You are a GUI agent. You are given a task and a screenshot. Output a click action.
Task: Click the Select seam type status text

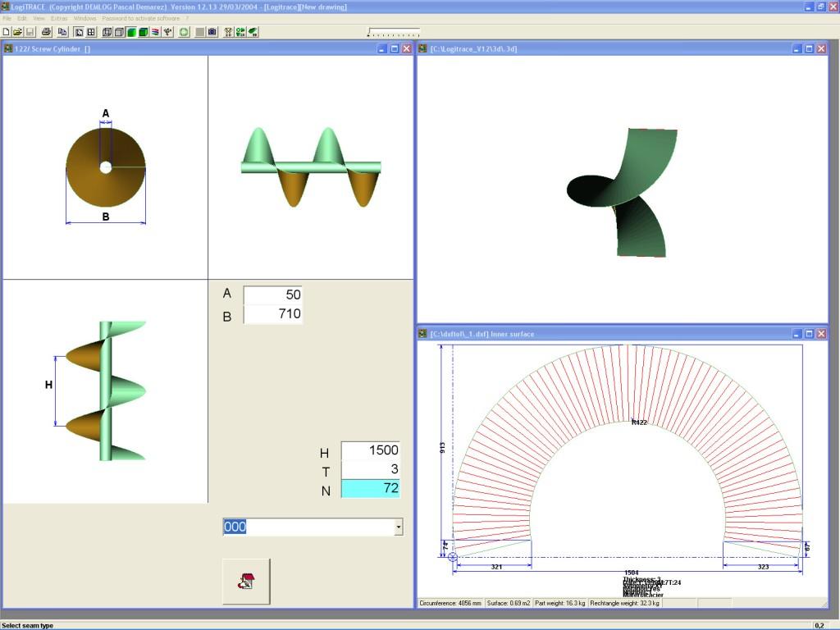[x=28, y=625]
